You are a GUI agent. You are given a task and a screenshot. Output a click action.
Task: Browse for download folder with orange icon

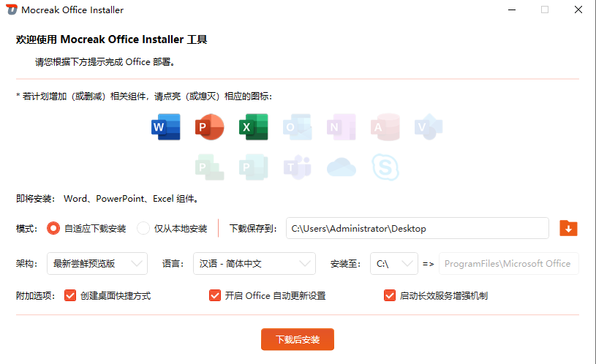pos(568,228)
